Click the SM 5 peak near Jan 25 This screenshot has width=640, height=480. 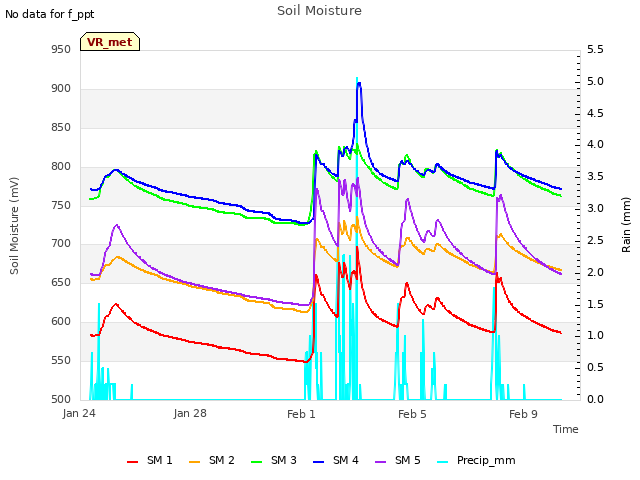[x=117, y=225]
